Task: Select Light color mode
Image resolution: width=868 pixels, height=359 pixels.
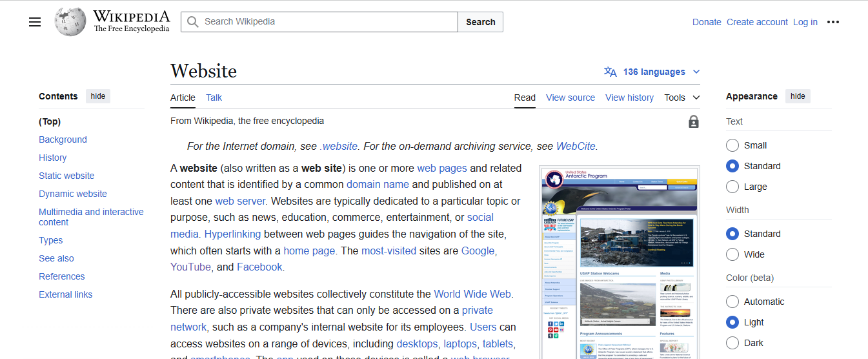Action: (x=732, y=322)
